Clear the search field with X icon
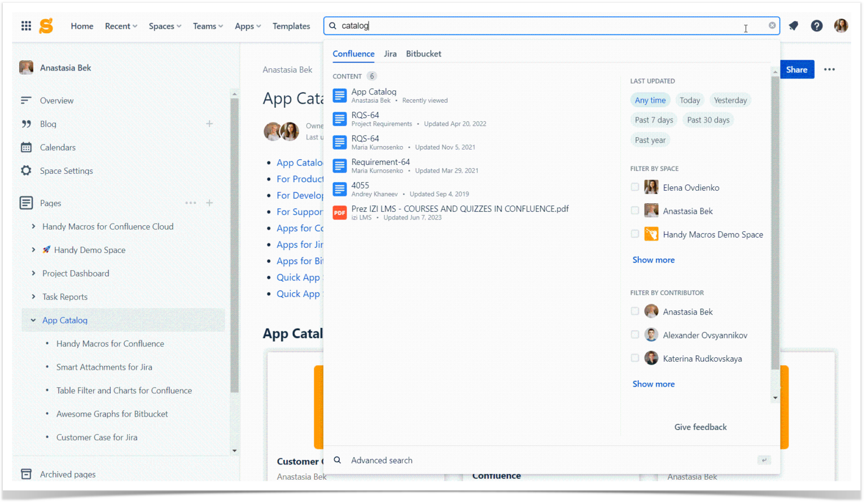Screen dimensions: 867x504 pyautogui.click(x=772, y=25)
